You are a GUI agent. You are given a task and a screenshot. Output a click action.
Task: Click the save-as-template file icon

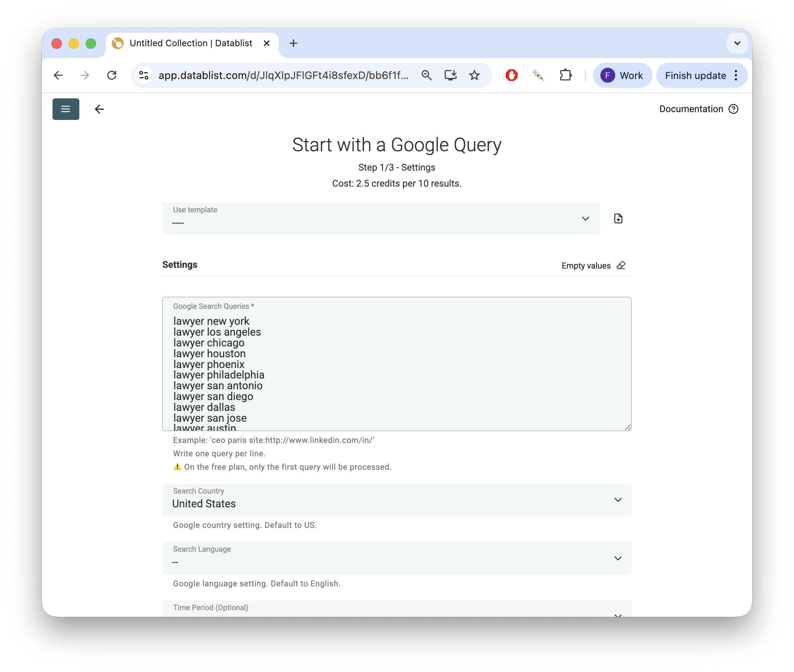coord(618,218)
